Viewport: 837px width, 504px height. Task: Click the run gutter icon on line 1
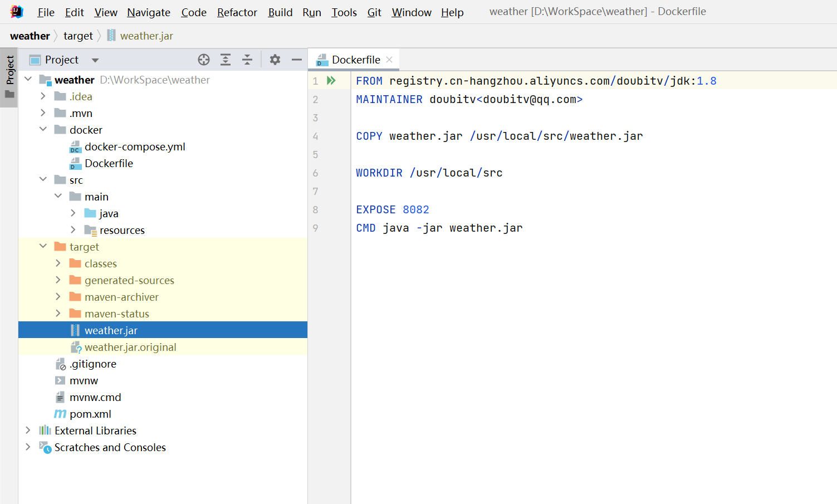pyautogui.click(x=331, y=81)
